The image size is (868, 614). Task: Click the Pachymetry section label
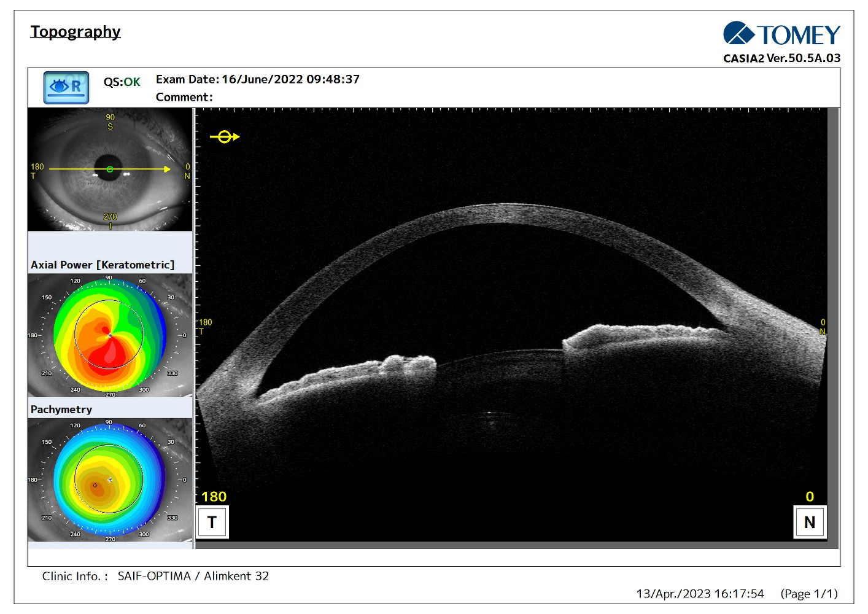61,410
